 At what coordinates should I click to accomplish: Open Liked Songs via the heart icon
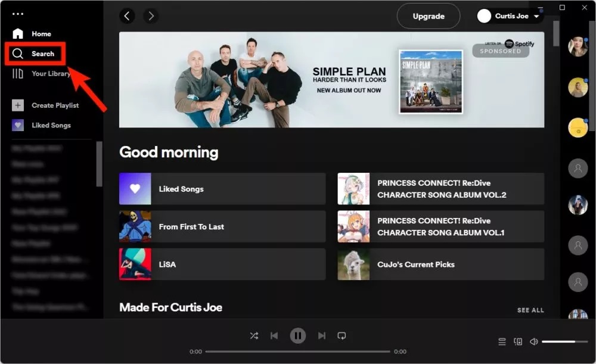tap(17, 125)
